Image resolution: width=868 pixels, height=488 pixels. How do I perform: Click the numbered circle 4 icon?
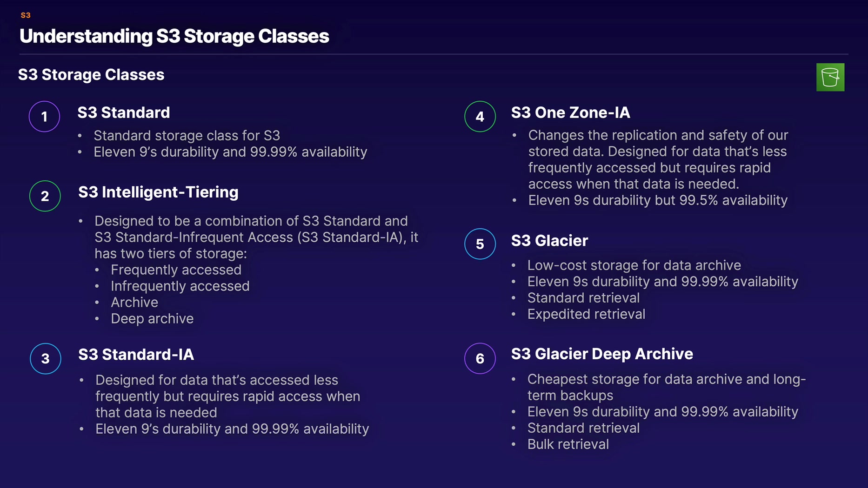[x=480, y=116]
